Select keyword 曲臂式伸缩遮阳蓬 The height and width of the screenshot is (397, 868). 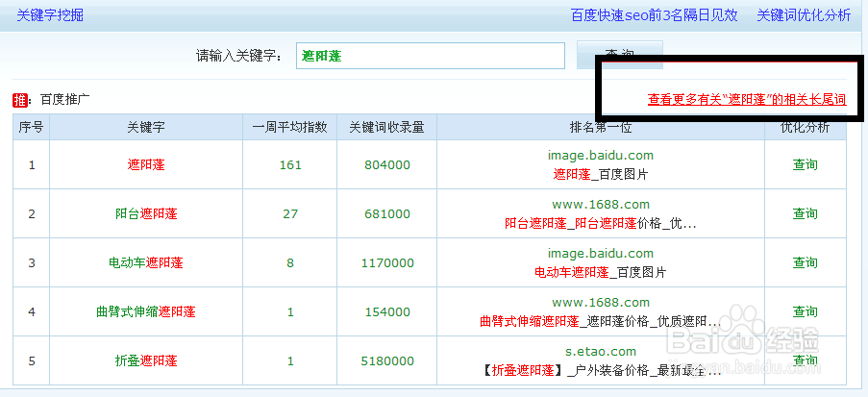146,311
